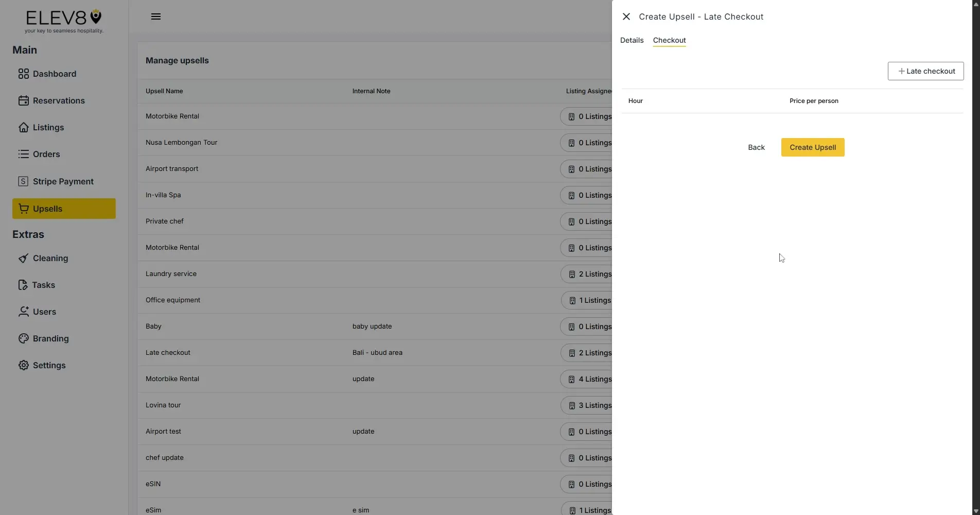Switch to the Details tab
The image size is (980, 515).
pyautogui.click(x=631, y=40)
